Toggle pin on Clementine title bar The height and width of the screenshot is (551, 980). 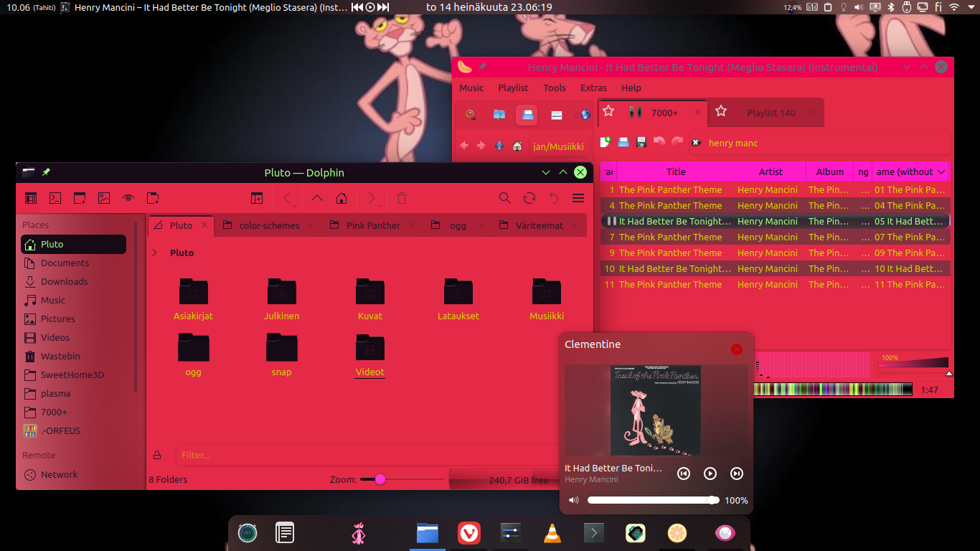pos(483,67)
